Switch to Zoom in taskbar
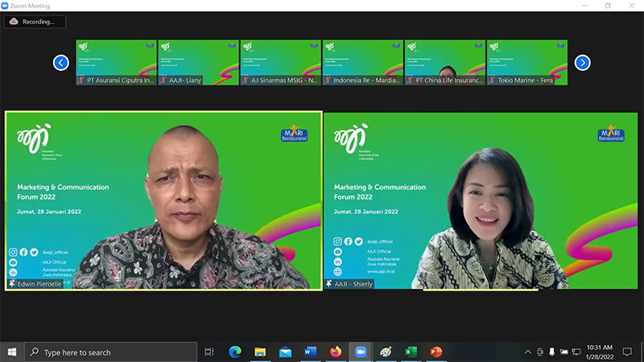Image resolution: width=644 pixels, height=362 pixels. 361,352
